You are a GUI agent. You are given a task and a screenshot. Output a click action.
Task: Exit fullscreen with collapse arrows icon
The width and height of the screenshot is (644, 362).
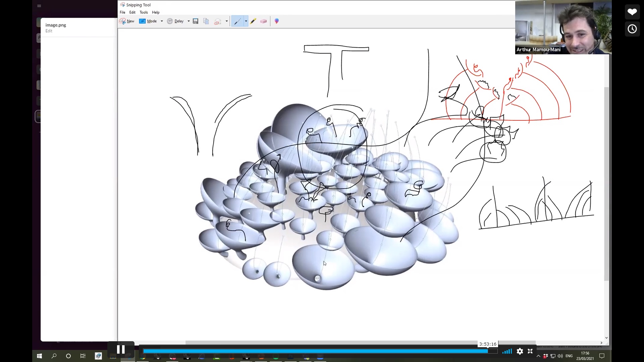(530, 351)
